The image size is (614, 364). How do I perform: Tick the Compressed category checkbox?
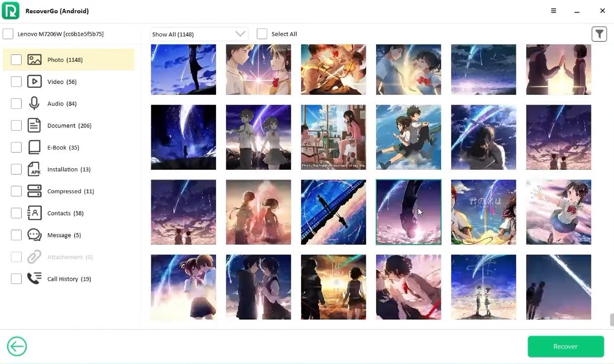[x=16, y=191]
